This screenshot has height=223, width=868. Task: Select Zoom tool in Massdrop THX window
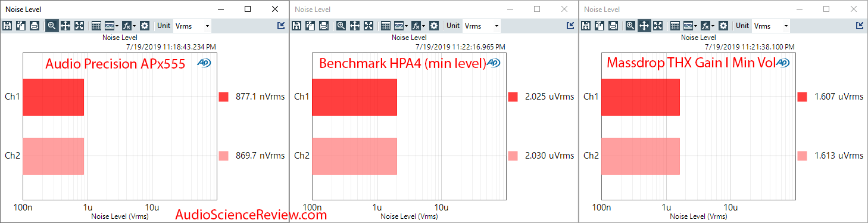click(x=630, y=26)
